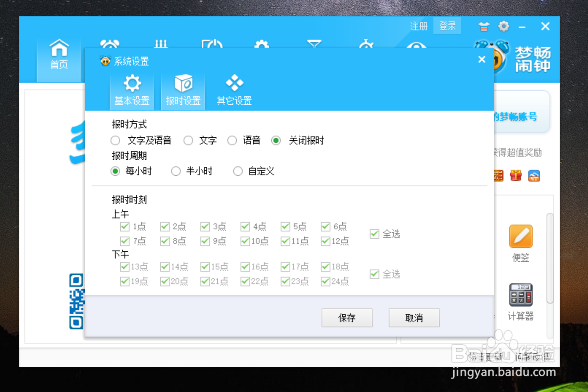Choose the 半小时 reporting cycle option
588x392 pixels.
[176, 171]
